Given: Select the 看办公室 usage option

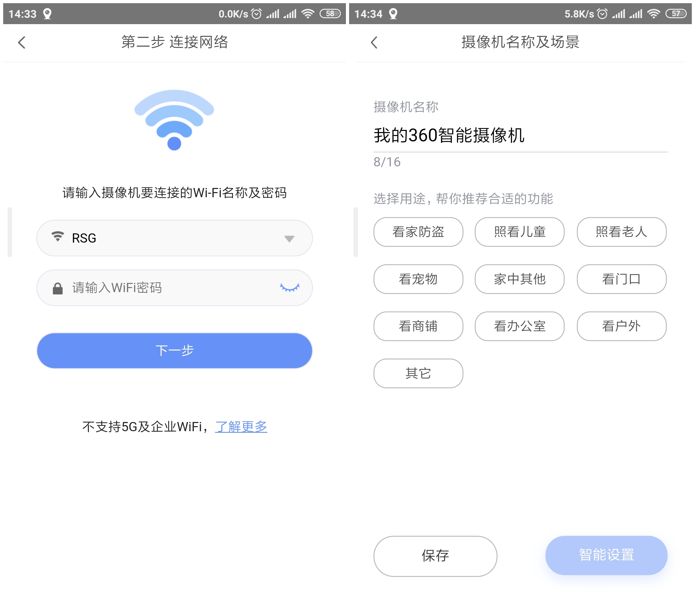Looking at the screenshot, I should coord(520,326).
